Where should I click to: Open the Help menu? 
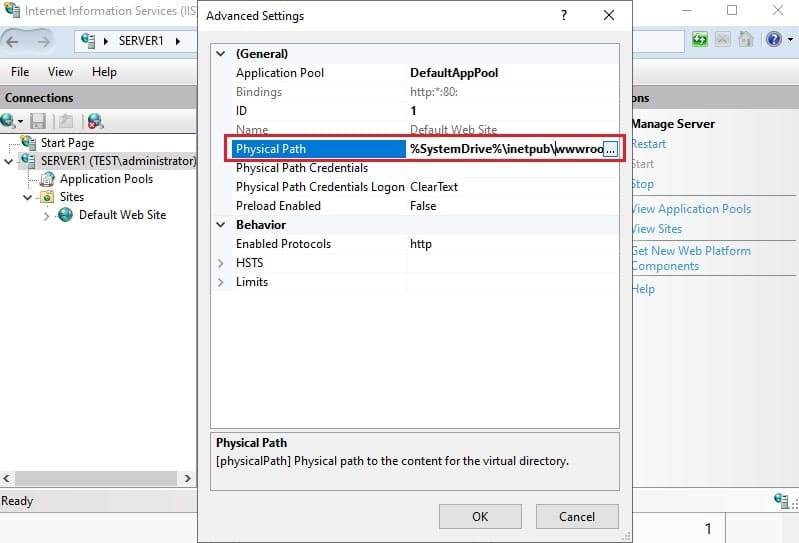(104, 72)
